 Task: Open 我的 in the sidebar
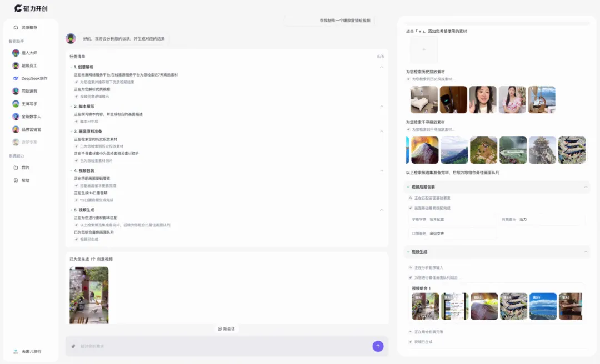pyautogui.click(x=25, y=168)
